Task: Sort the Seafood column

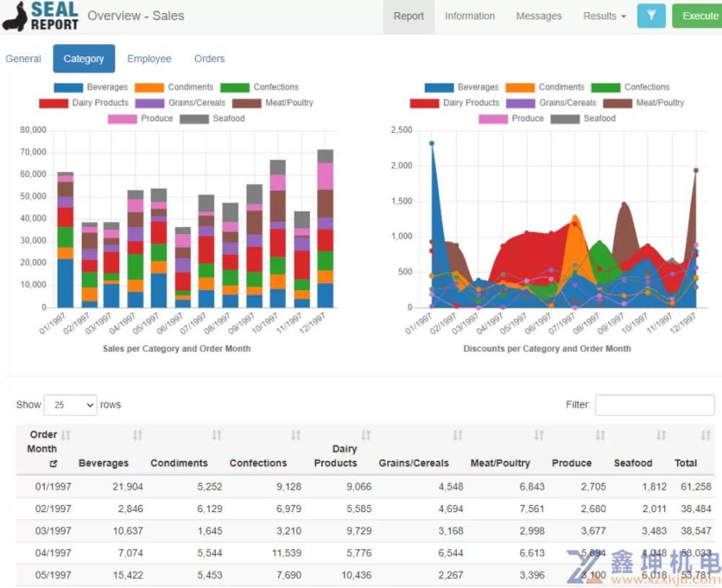Action: (661, 435)
